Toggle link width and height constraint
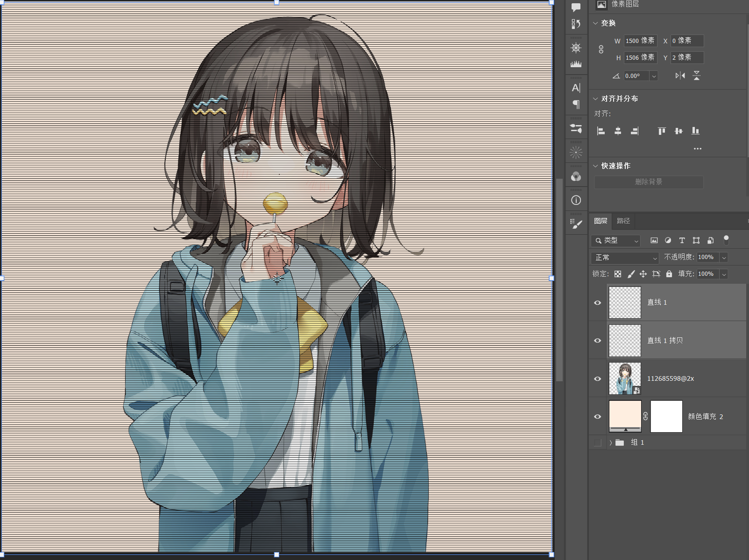749x560 pixels. [x=601, y=49]
